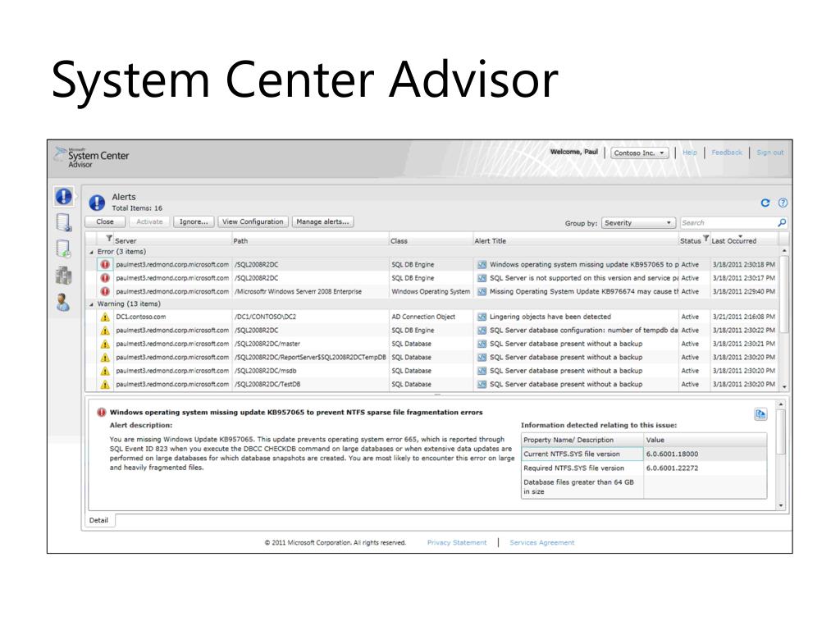Collapse the Warning (13 items) group
Image resolution: width=840 pixels, height=630 pixels.
pos(91,304)
